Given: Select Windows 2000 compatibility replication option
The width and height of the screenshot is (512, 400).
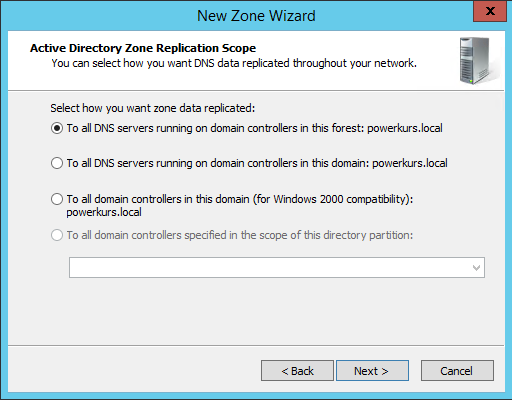Looking at the screenshot, I should [x=57, y=199].
